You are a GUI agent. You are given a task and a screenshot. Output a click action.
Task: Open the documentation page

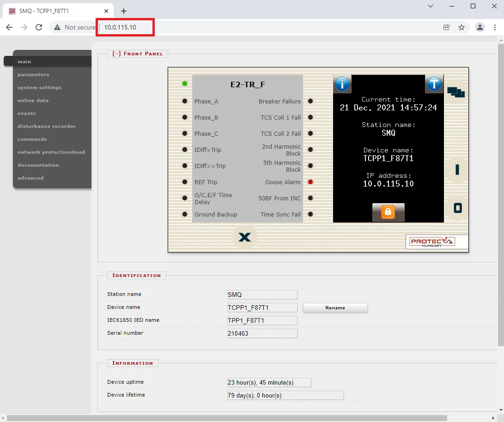(38, 165)
